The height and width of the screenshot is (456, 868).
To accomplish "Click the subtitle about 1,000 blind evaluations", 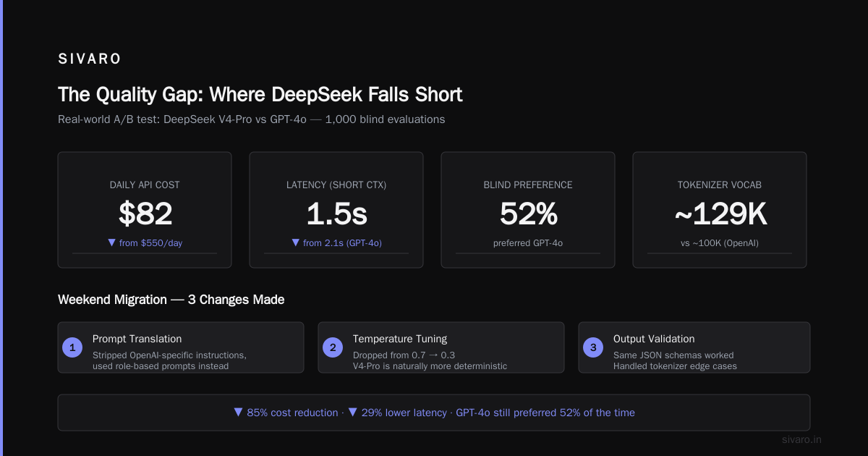I will tap(251, 119).
